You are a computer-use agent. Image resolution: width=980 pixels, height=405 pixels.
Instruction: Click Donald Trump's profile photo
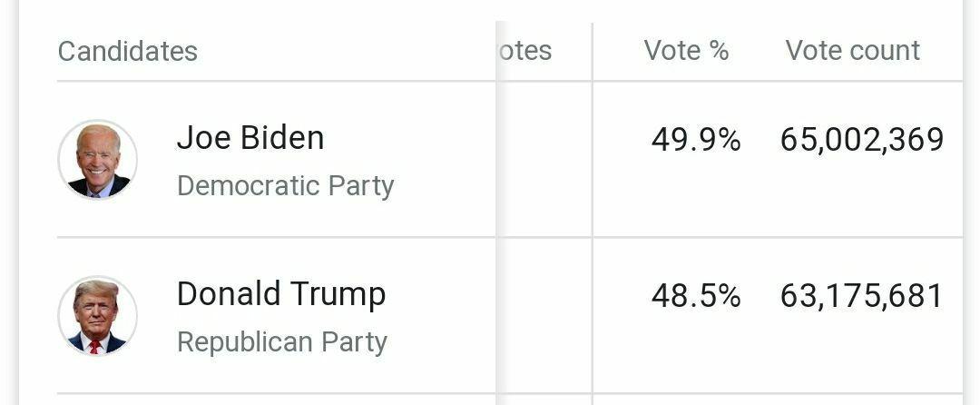98,316
